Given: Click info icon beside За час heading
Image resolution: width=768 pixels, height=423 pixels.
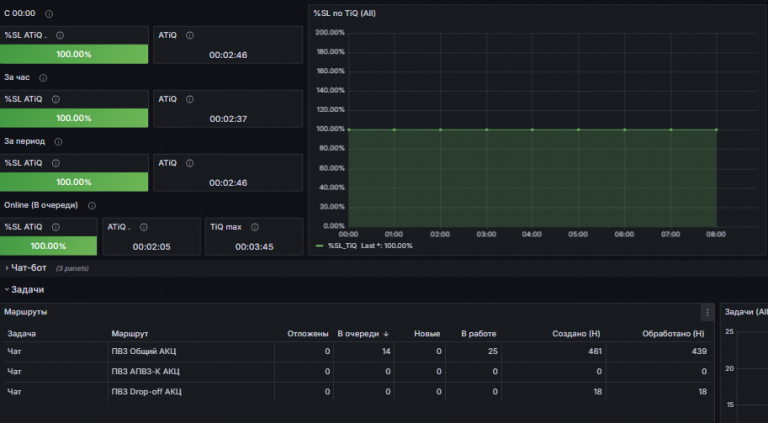Looking at the screenshot, I should (43, 78).
